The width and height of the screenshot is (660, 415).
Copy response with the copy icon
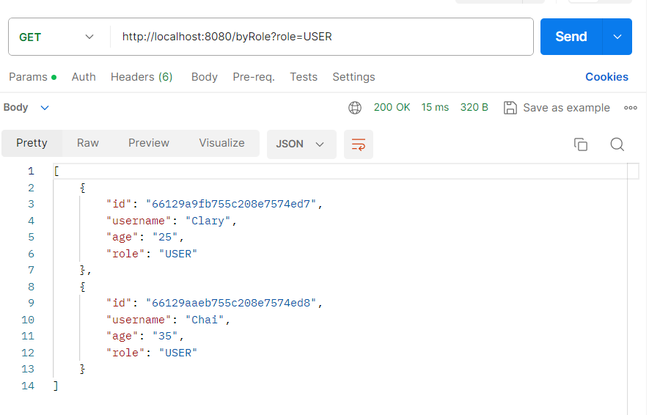[580, 144]
